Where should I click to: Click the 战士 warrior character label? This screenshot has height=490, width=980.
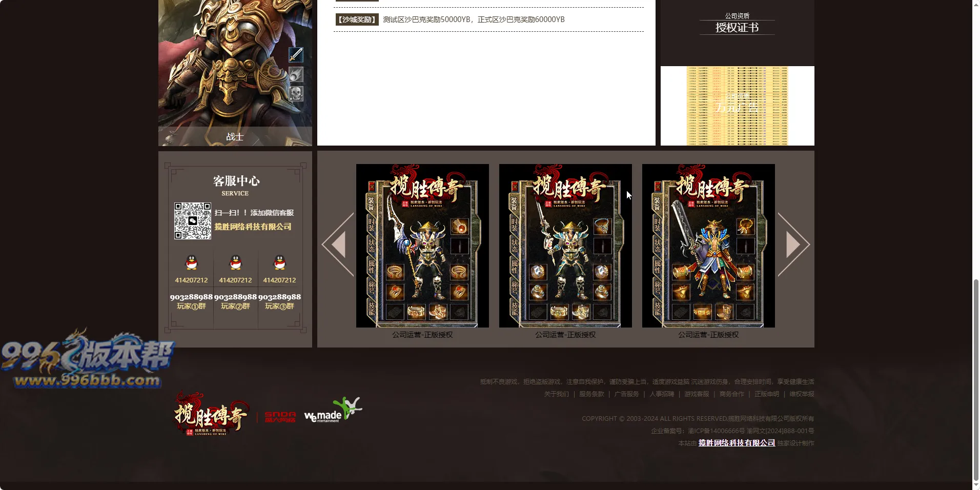tap(235, 137)
